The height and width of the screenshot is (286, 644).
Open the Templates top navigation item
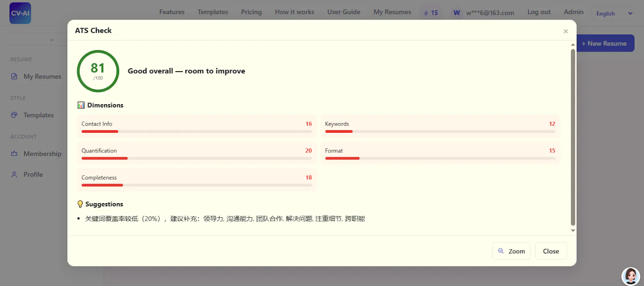click(x=213, y=12)
